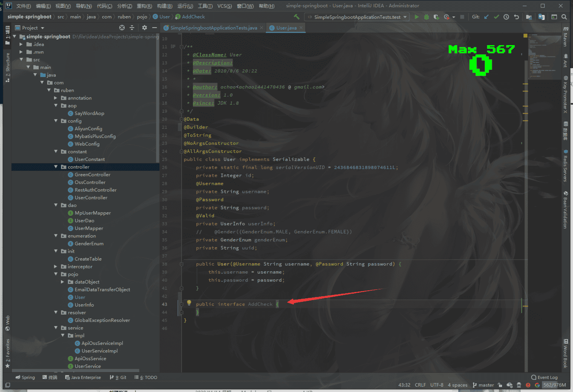This screenshot has height=392, width=573.
Task: Click the Git commit checkmark icon
Action: tap(496, 17)
